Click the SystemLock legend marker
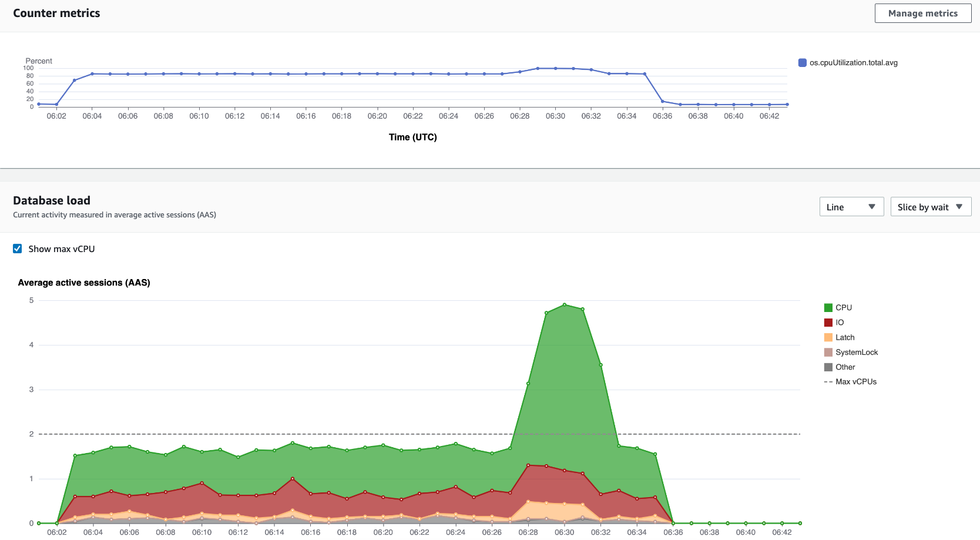This screenshot has height=540, width=980. click(x=827, y=352)
